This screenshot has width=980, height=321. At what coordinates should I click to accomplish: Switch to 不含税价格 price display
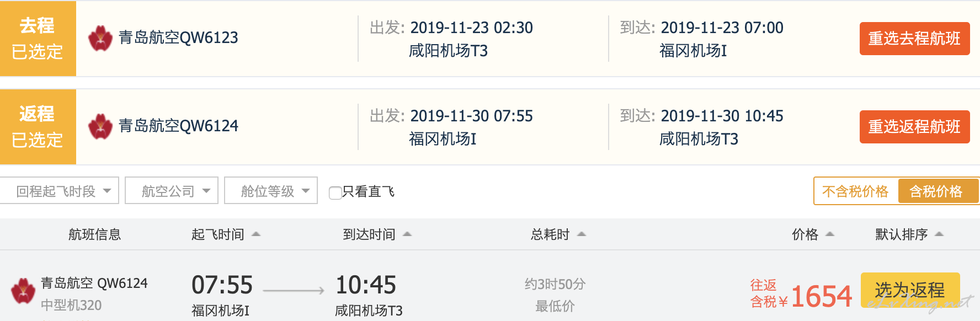tap(855, 191)
